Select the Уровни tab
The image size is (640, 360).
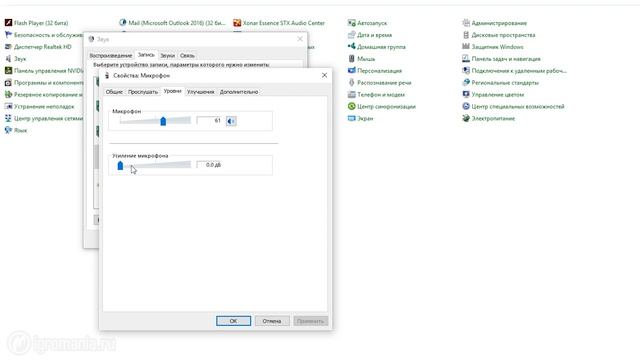[x=172, y=91]
